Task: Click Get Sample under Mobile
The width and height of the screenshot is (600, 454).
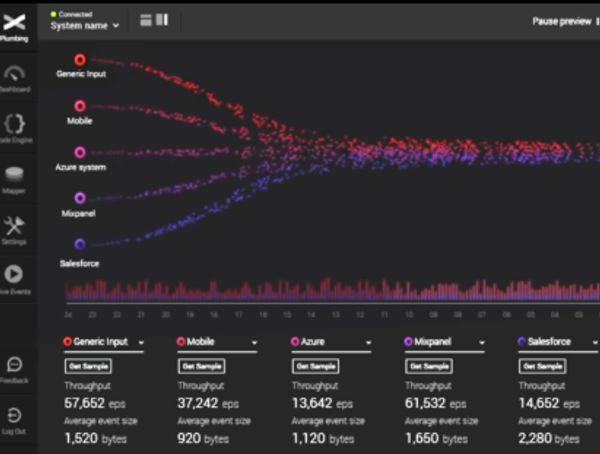Action: point(201,366)
